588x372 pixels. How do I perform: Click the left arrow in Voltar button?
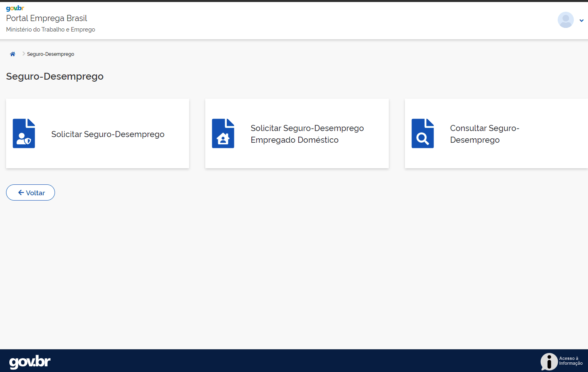click(21, 193)
